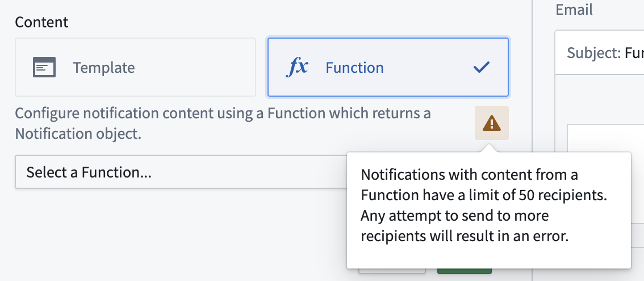The width and height of the screenshot is (644, 281).
Task: Click the "Configure notification content" description text
Action: coord(223,113)
